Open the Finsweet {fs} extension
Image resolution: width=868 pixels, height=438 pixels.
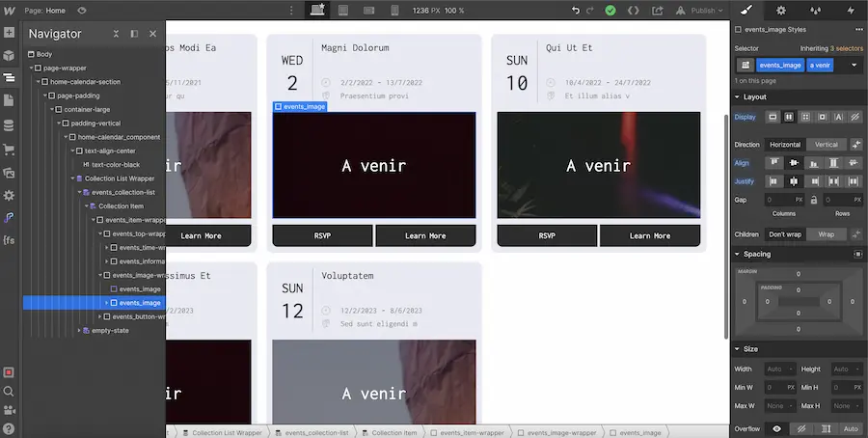click(9, 240)
